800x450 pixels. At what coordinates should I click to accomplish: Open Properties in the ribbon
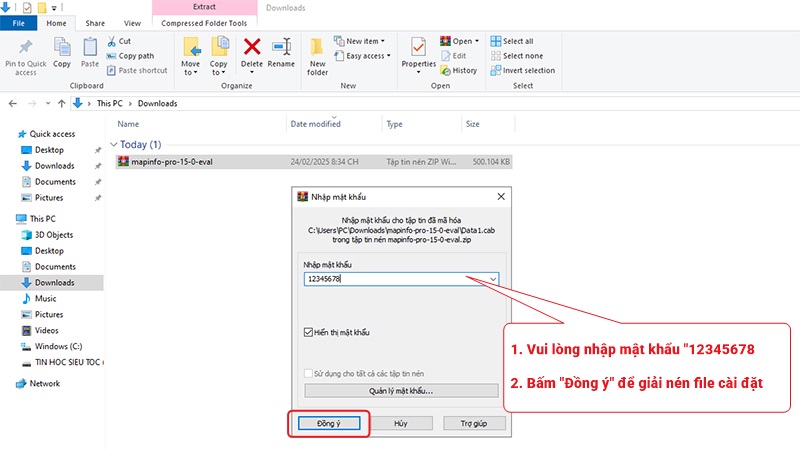pyautogui.click(x=418, y=55)
